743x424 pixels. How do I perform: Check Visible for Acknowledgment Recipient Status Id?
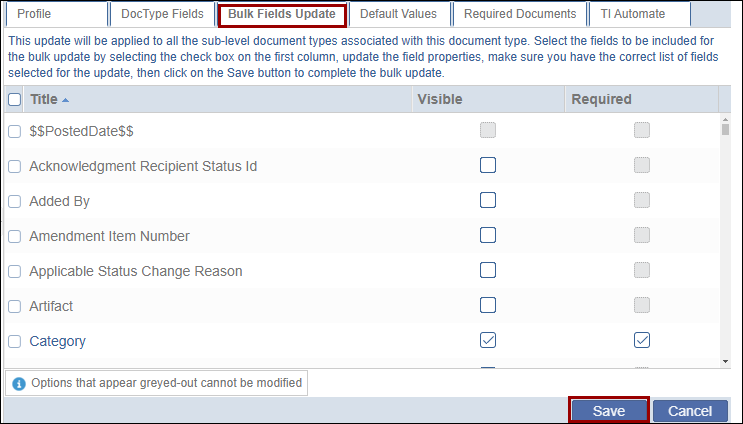[488, 166]
